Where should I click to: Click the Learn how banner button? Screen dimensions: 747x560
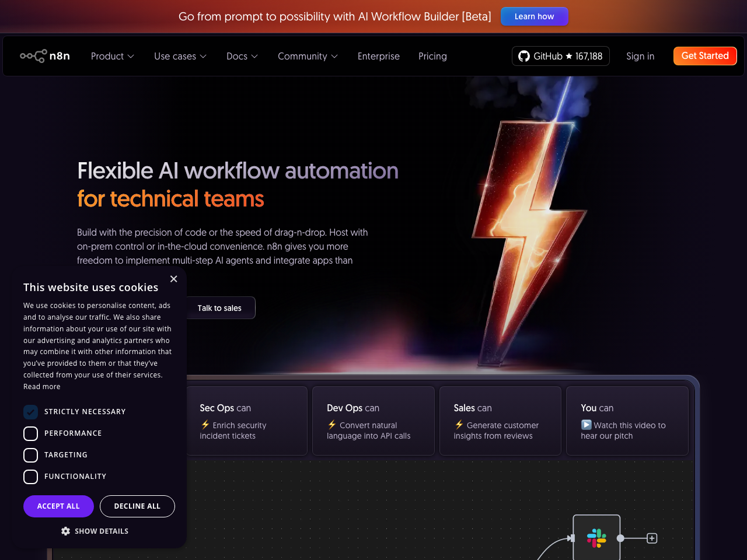[x=534, y=16]
